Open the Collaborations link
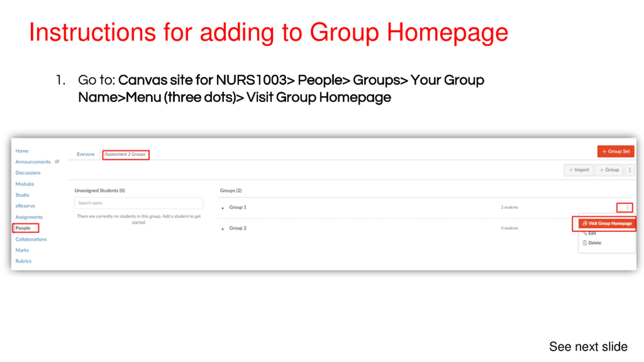 tap(31, 239)
